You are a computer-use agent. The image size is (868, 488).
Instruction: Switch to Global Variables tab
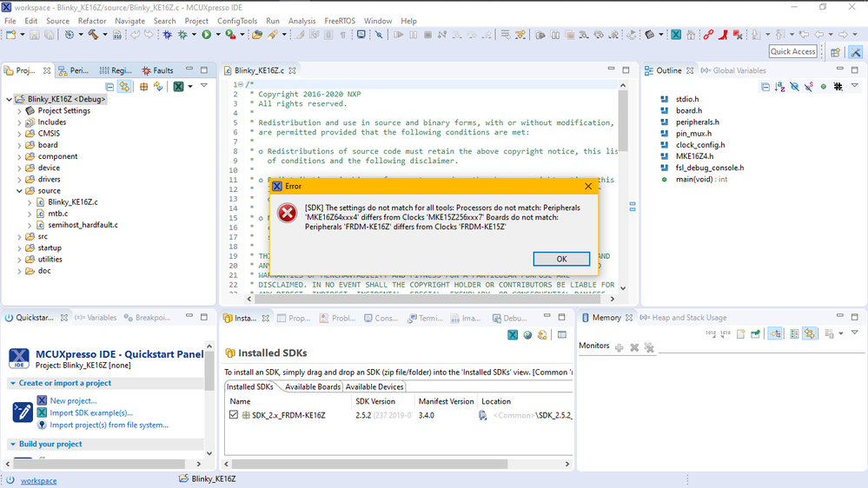733,70
